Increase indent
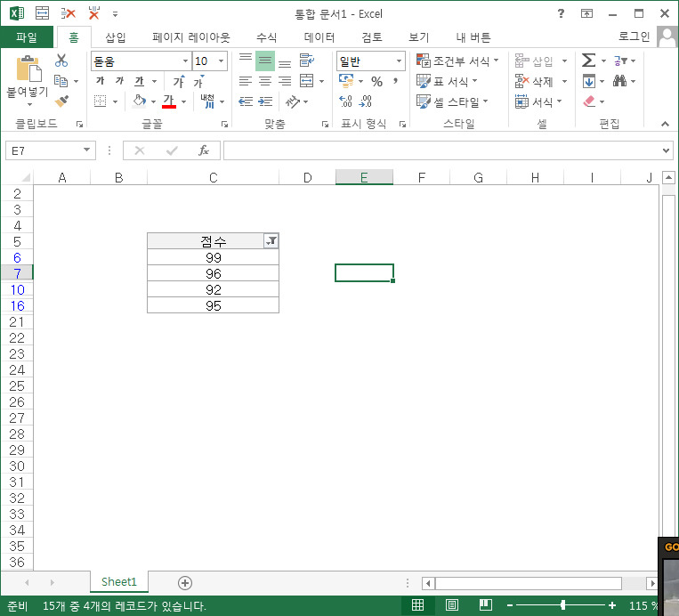 [265, 101]
